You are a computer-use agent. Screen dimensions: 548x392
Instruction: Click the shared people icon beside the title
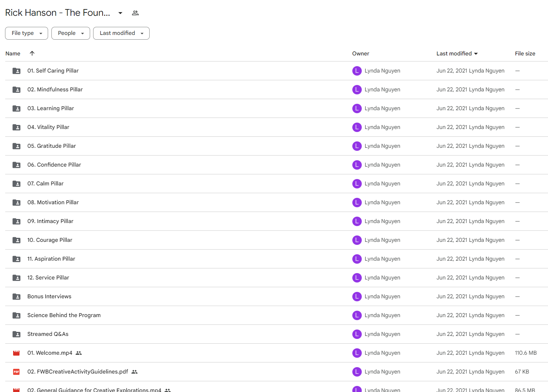(x=135, y=13)
